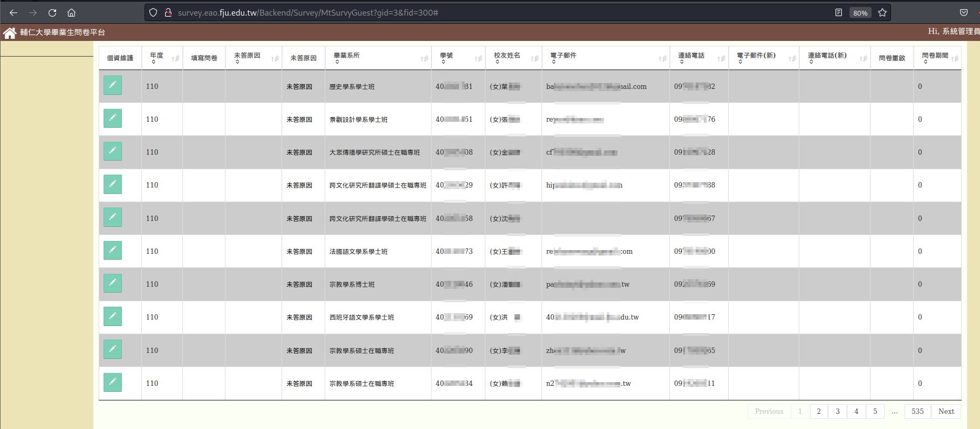This screenshot has width=980, height=429.
Task: Click the 填寫問卷 column header
Action: click(x=204, y=58)
